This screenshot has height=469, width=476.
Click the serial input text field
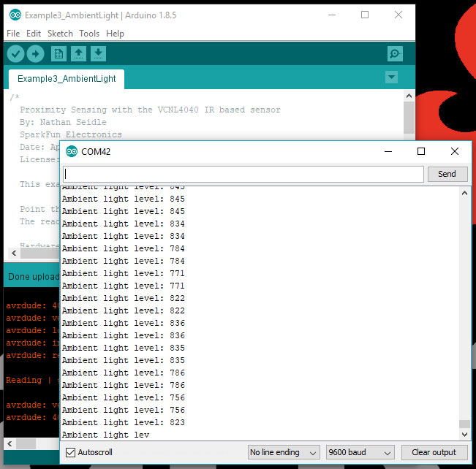243,174
